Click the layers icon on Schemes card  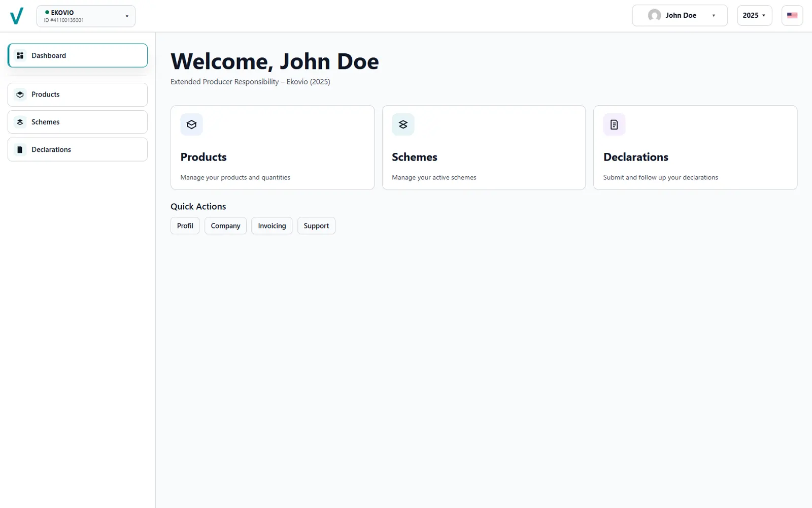[x=403, y=124]
